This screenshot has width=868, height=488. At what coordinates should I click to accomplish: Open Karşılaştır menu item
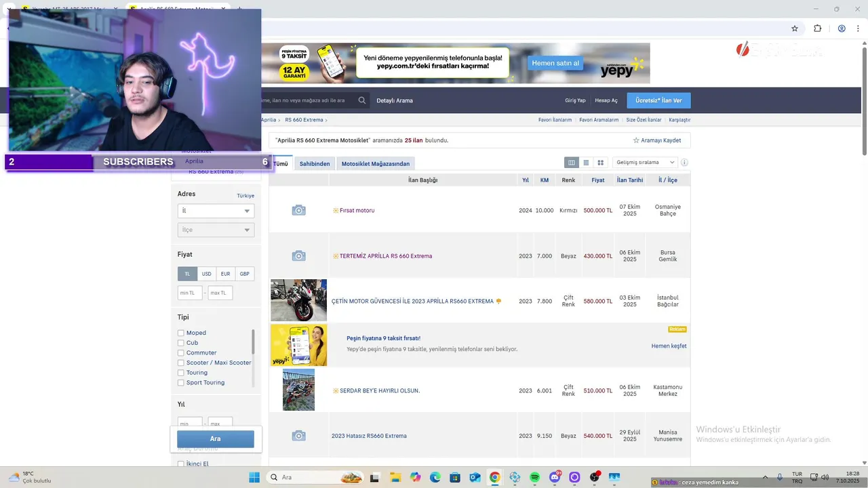[679, 120]
